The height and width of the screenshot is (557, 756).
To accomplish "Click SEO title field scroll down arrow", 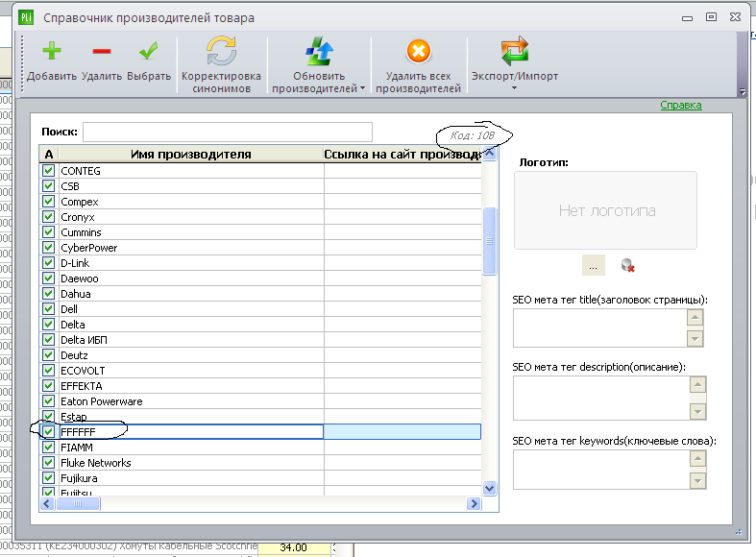I will click(x=695, y=338).
